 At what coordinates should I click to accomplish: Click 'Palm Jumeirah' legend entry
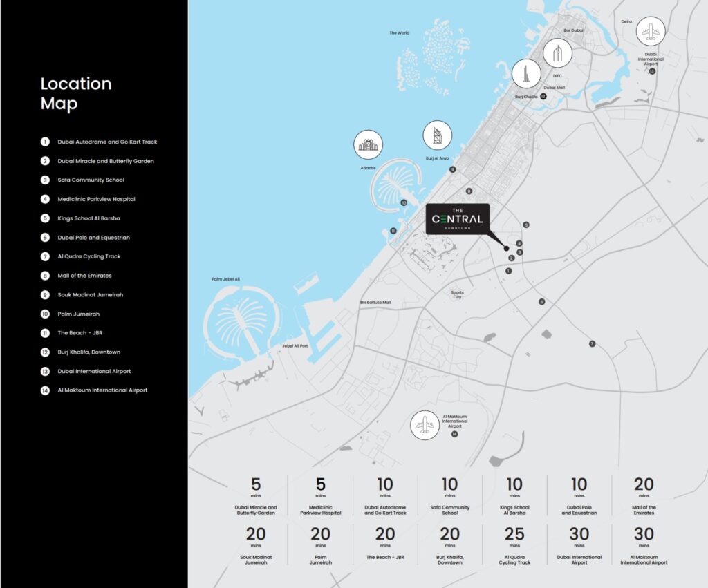click(79, 314)
